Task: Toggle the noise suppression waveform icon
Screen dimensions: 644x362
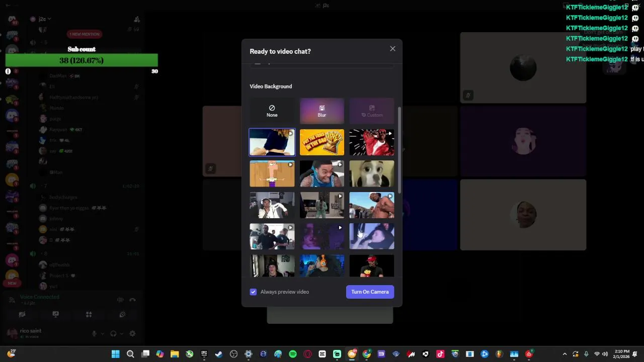Action: [x=120, y=300]
